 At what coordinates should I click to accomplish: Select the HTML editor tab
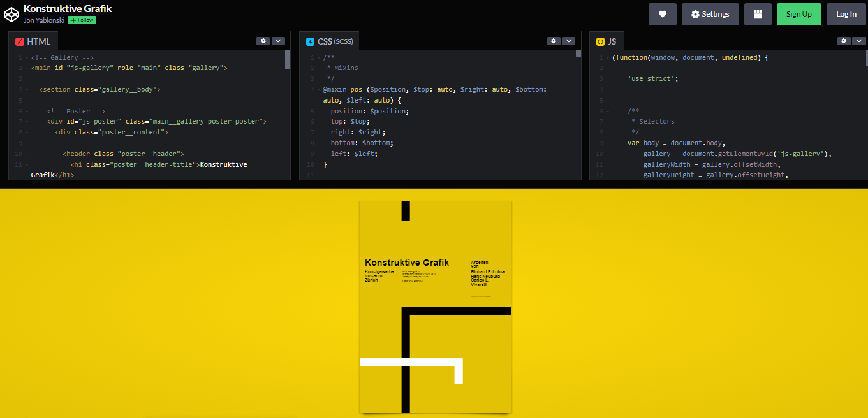click(x=33, y=41)
